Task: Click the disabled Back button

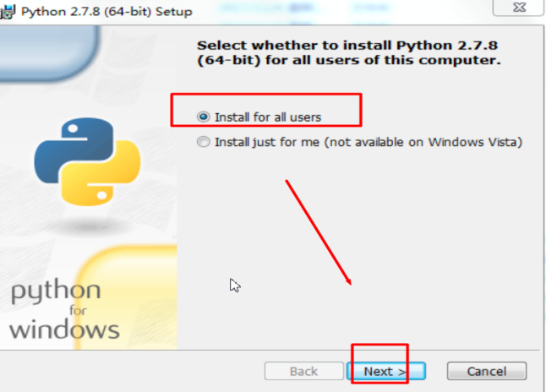Action: pos(304,371)
